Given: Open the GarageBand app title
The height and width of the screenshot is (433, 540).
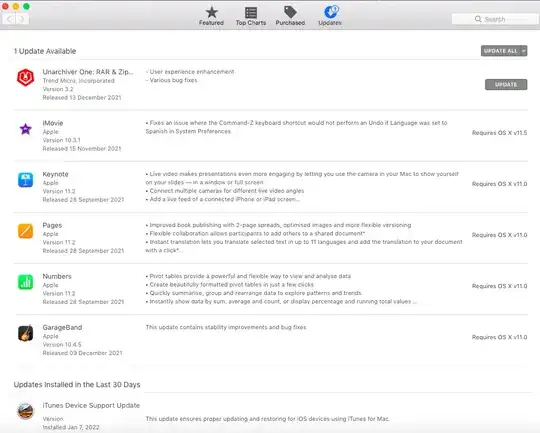Looking at the screenshot, I should click(62, 327).
